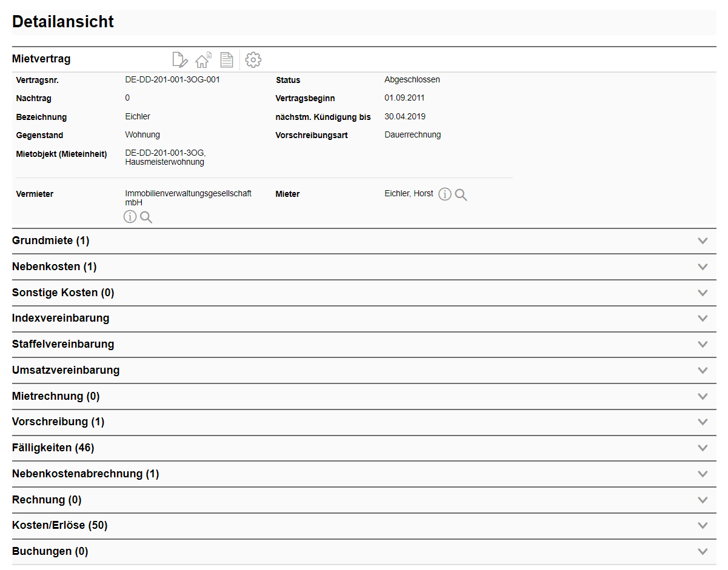Expand the Indexvereinbarung panel

[703, 319]
